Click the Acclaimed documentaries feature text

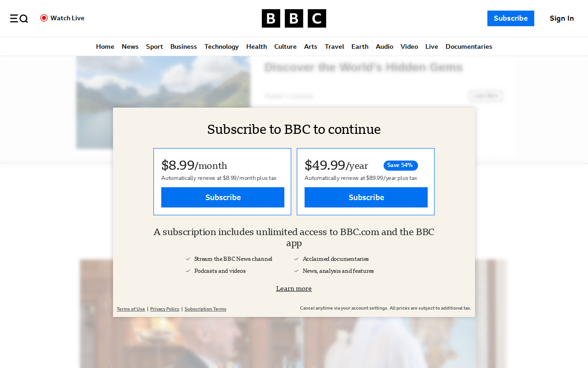pos(336,259)
